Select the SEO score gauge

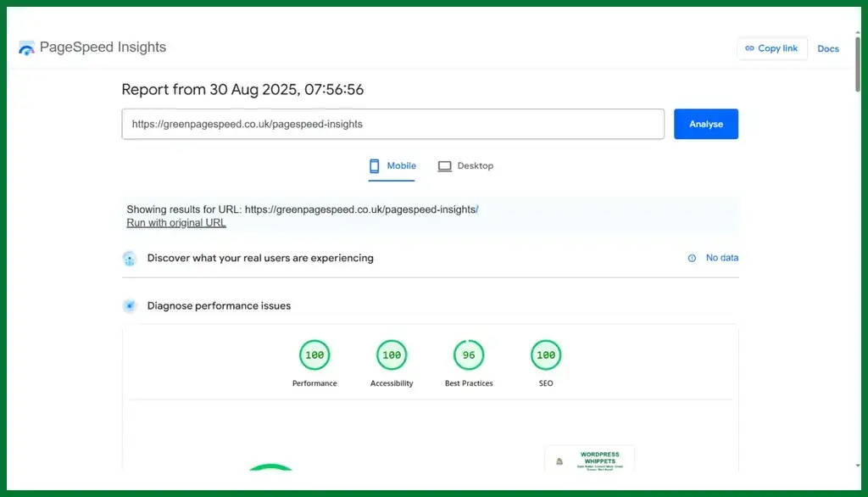click(x=546, y=355)
